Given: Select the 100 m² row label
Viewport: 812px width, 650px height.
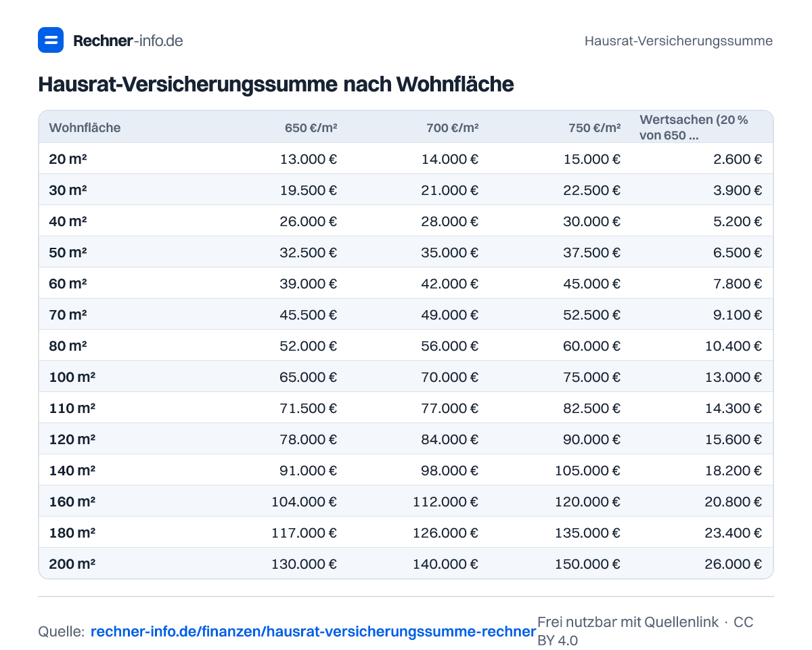Looking at the screenshot, I should [x=72, y=377].
